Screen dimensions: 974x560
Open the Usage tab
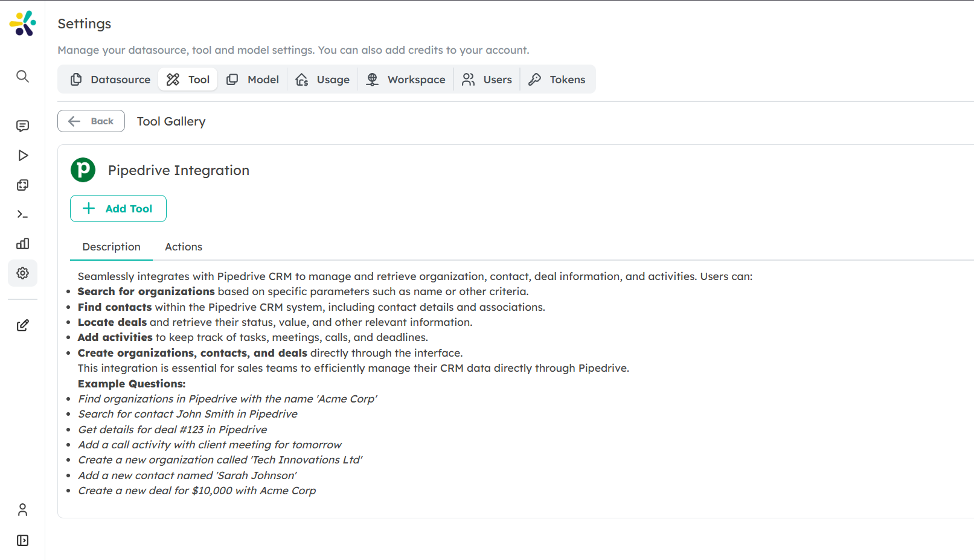point(323,80)
